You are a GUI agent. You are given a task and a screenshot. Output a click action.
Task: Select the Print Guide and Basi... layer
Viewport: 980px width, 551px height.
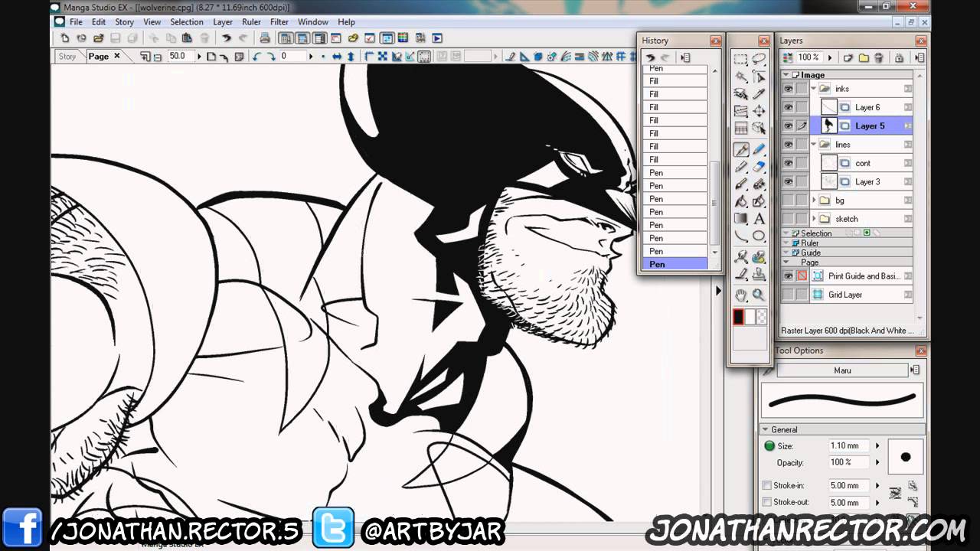click(x=861, y=276)
